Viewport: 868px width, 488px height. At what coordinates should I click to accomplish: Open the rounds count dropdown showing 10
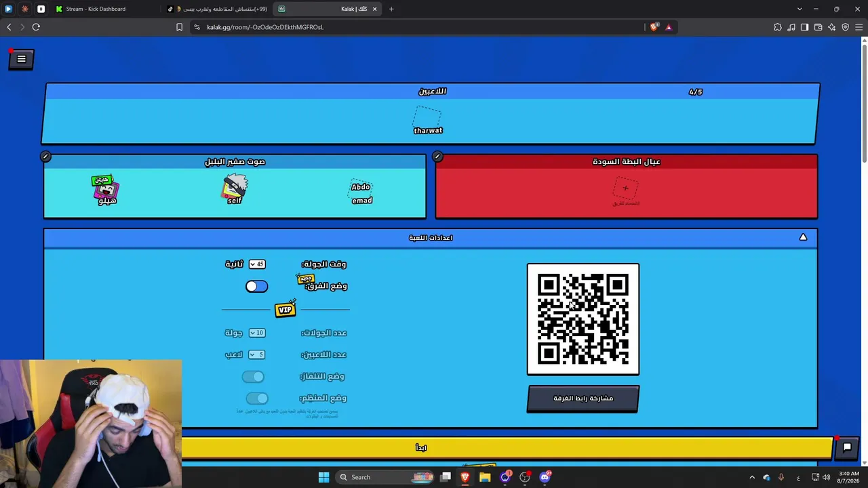pyautogui.click(x=257, y=333)
